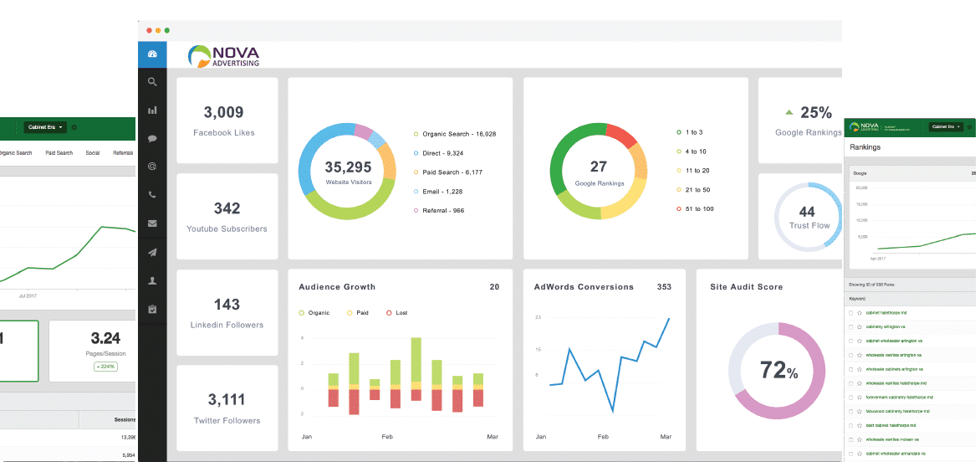This screenshot has height=462, width=980.
Task: Open the @ email sidebar icon
Action: pyautogui.click(x=152, y=167)
